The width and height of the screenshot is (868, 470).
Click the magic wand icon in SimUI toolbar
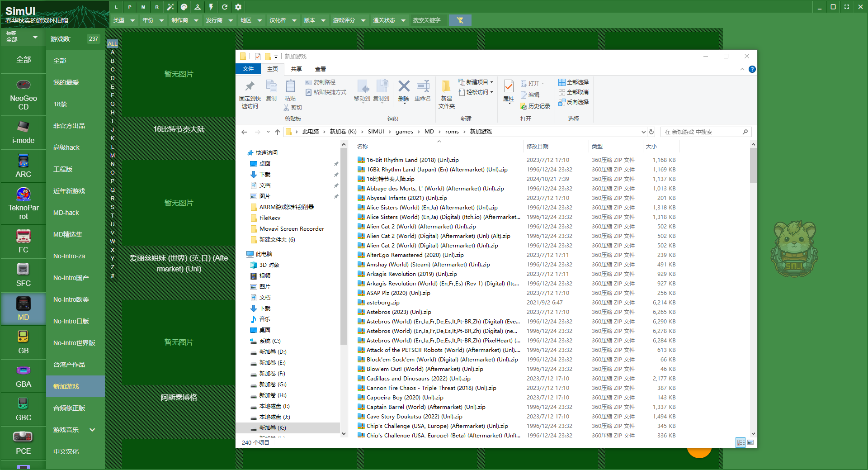(170, 7)
